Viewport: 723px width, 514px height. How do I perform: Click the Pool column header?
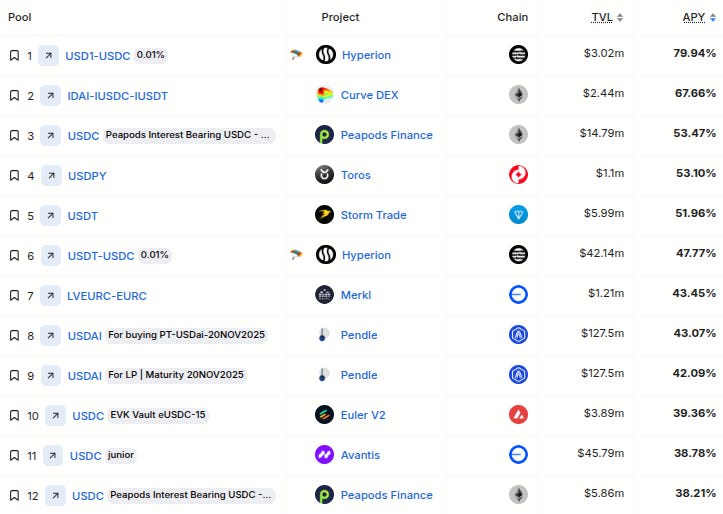click(x=20, y=17)
